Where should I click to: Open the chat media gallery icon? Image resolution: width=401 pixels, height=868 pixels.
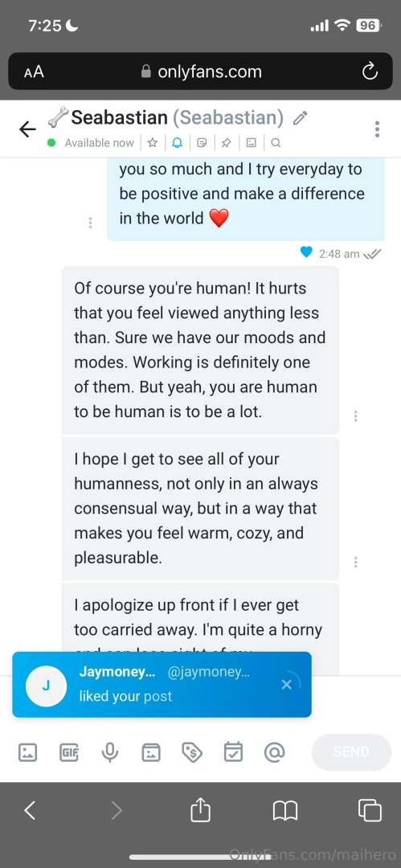251,143
